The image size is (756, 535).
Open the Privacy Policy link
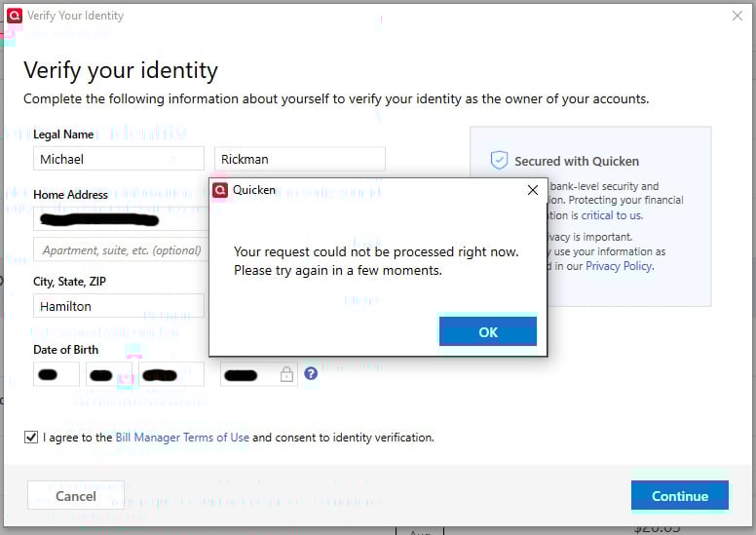(x=620, y=266)
